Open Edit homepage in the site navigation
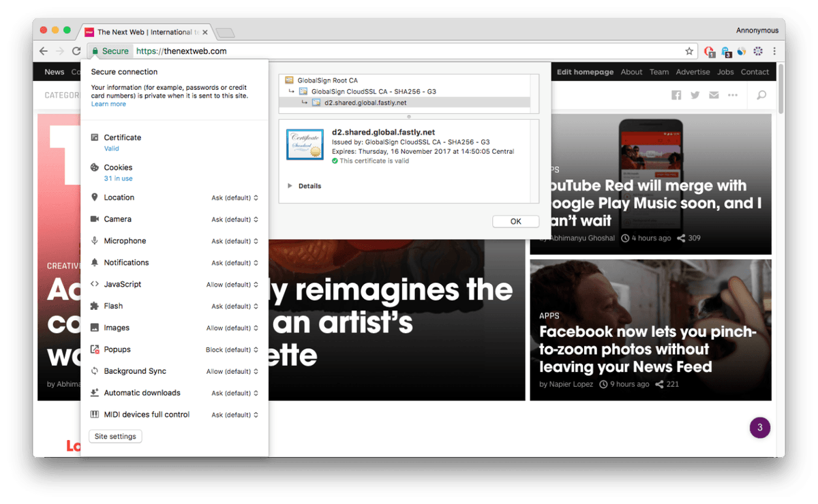Image resolution: width=818 pixels, height=504 pixels. point(585,72)
